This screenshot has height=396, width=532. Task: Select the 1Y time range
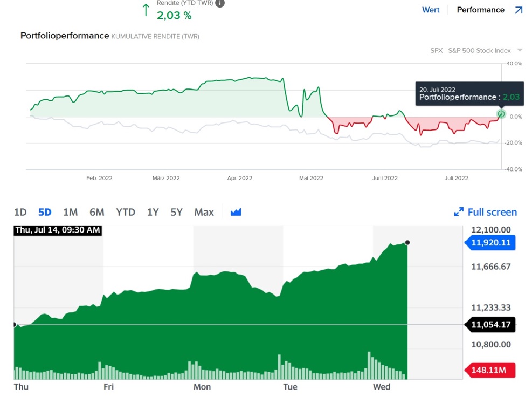coord(153,212)
